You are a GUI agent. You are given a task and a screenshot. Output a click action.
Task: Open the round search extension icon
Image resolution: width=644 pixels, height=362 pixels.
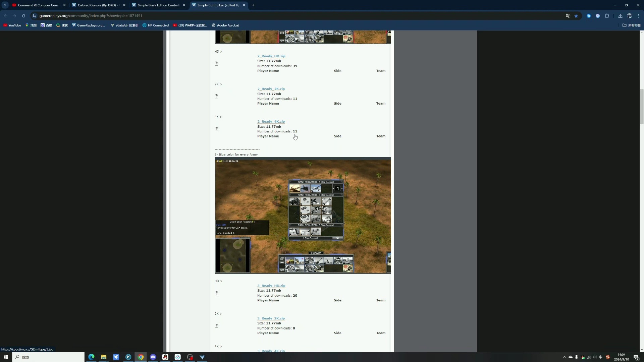[x=598, y=16]
